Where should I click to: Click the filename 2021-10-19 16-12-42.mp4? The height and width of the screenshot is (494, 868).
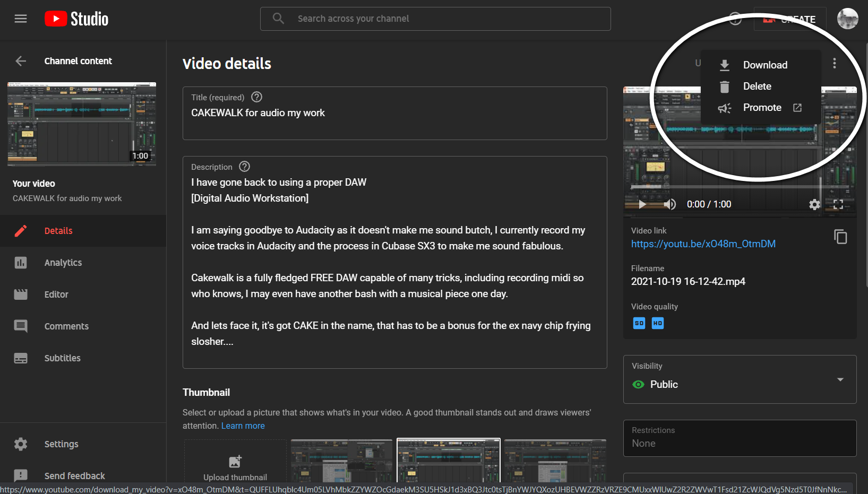point(688,282)
